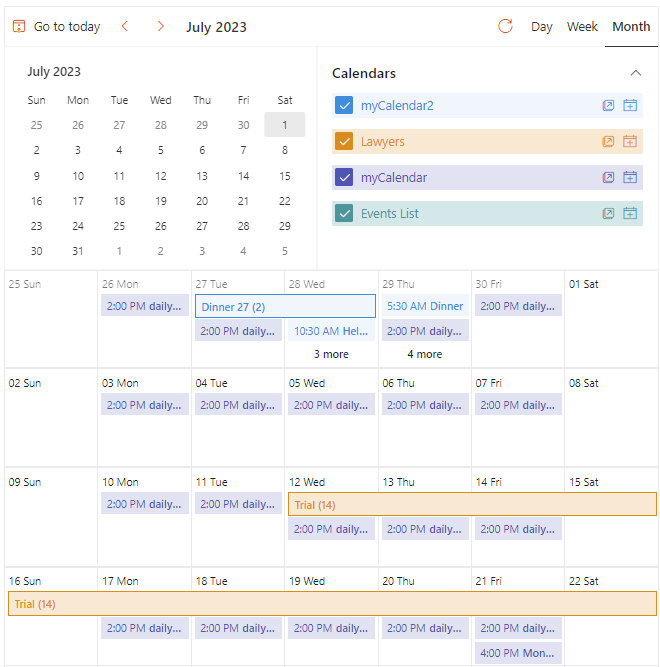
Task: Go to the next month arrow
Action: (x=160, y=26)
